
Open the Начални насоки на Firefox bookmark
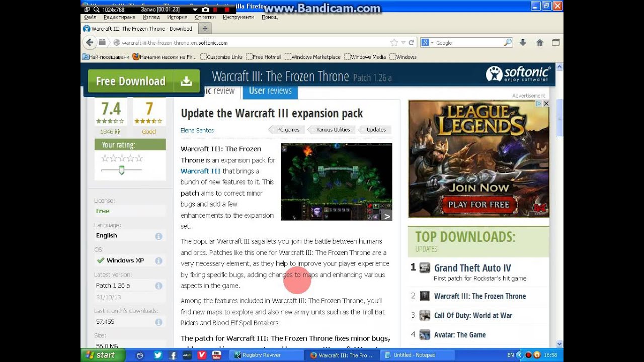click(x=165, y=57)
